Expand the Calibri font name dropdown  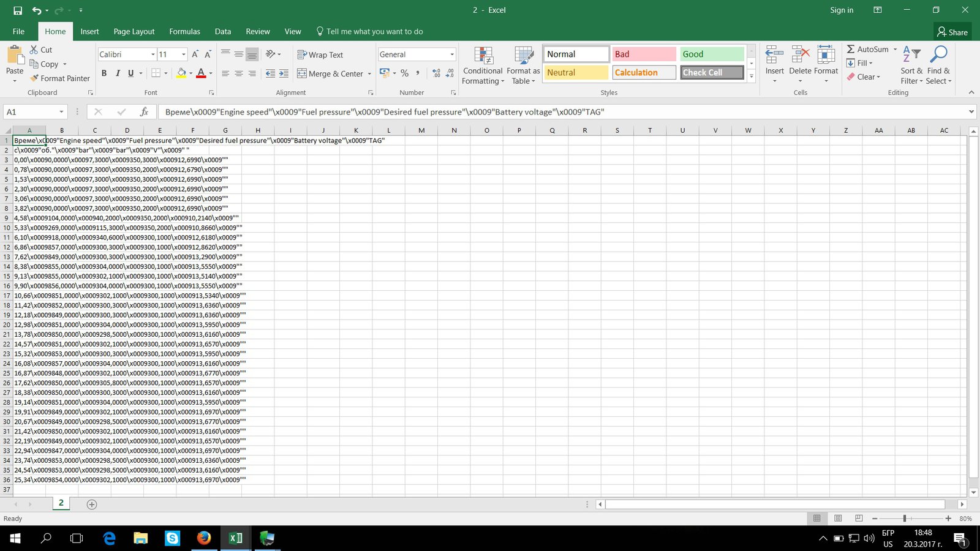(x=153, y=54)
